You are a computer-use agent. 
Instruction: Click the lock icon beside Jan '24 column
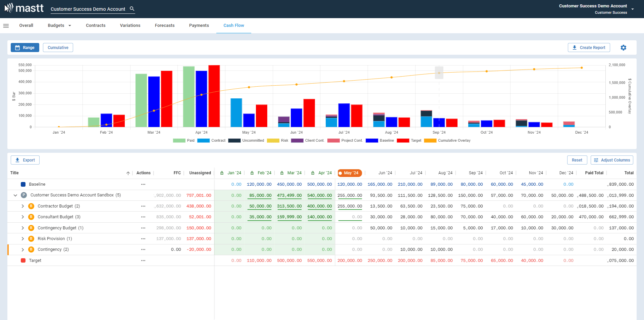point(221,173)
